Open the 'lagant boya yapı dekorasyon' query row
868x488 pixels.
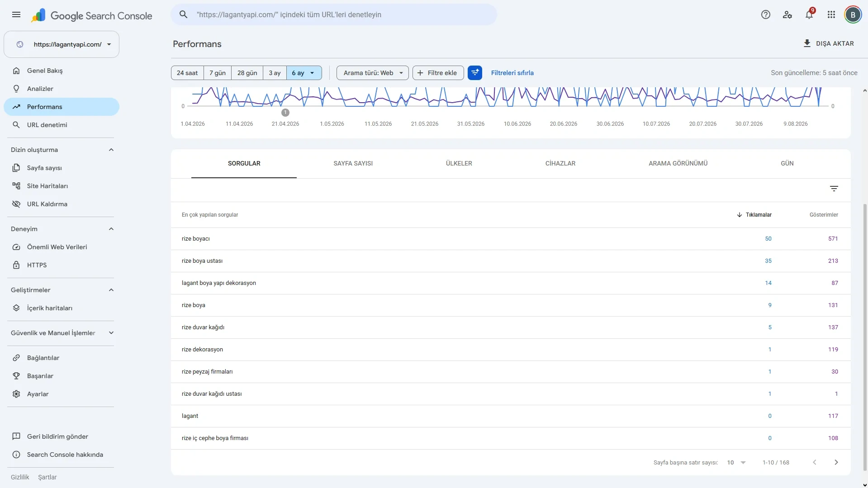[511, 283]
